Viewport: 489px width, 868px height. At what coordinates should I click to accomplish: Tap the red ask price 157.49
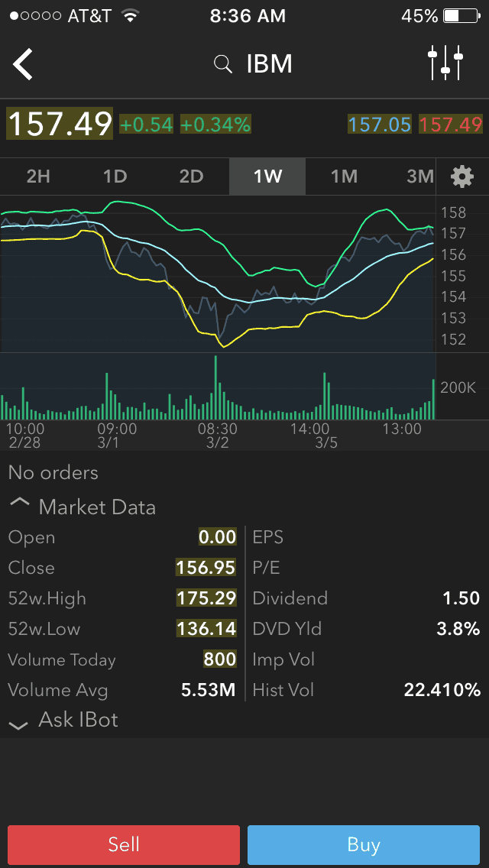pyautogui.click(x=451, y=125)
